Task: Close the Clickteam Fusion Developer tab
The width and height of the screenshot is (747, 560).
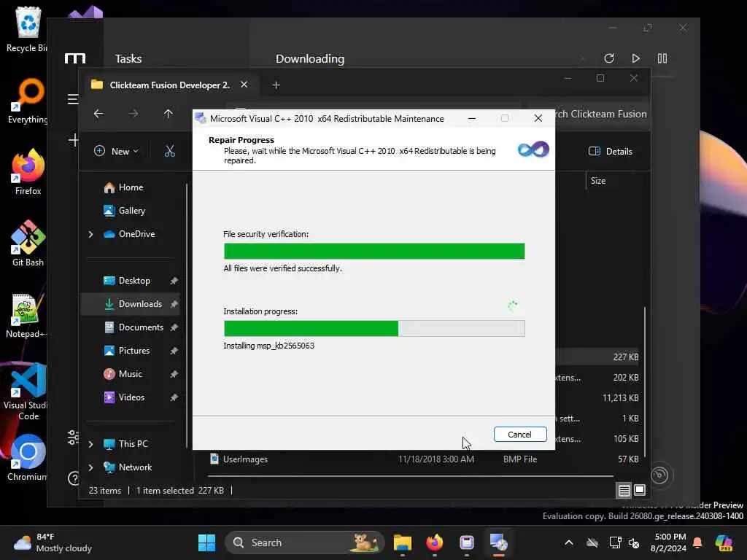Action: (x=244, y=85)
